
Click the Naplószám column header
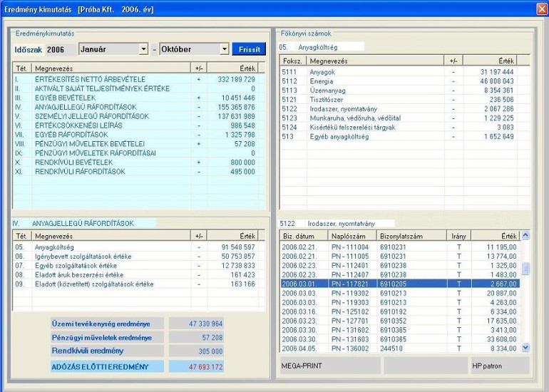352,236
